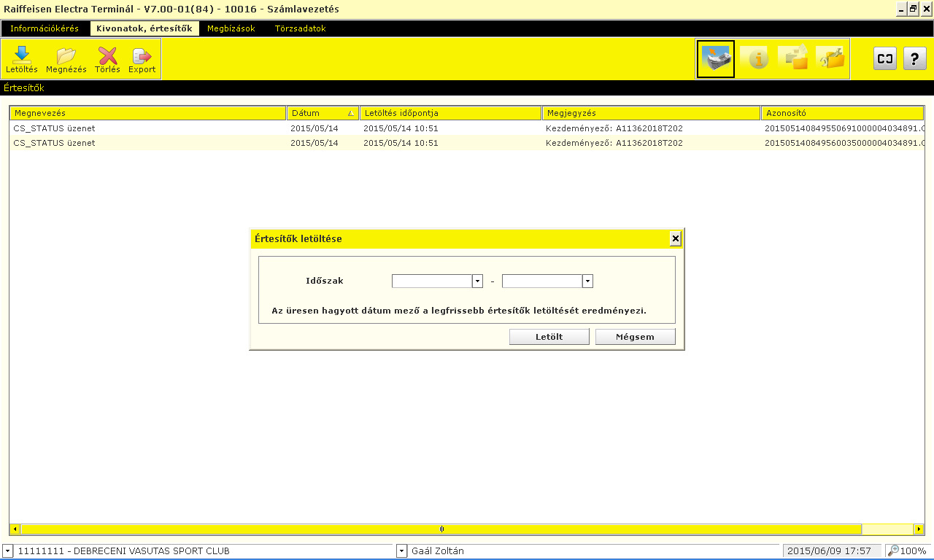The image size is (934, 560).
Task: Select the banknotes account management module icon
Action: [x=716, y=59]
